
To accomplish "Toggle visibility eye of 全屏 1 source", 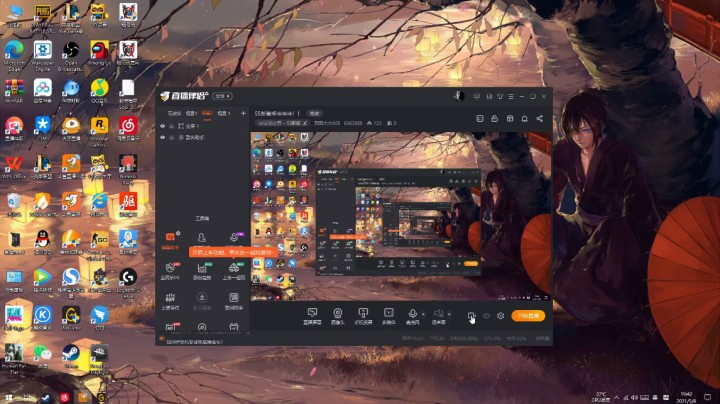I will point(163,126).
